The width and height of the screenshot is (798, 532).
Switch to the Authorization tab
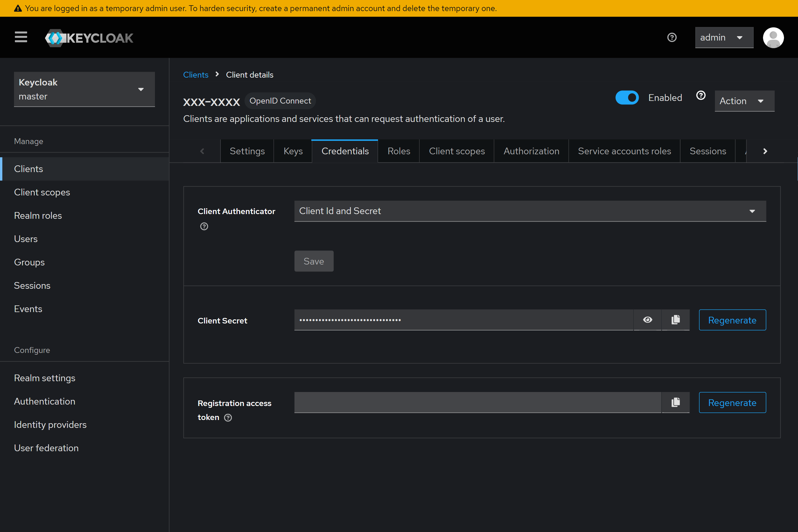[531, 151]
